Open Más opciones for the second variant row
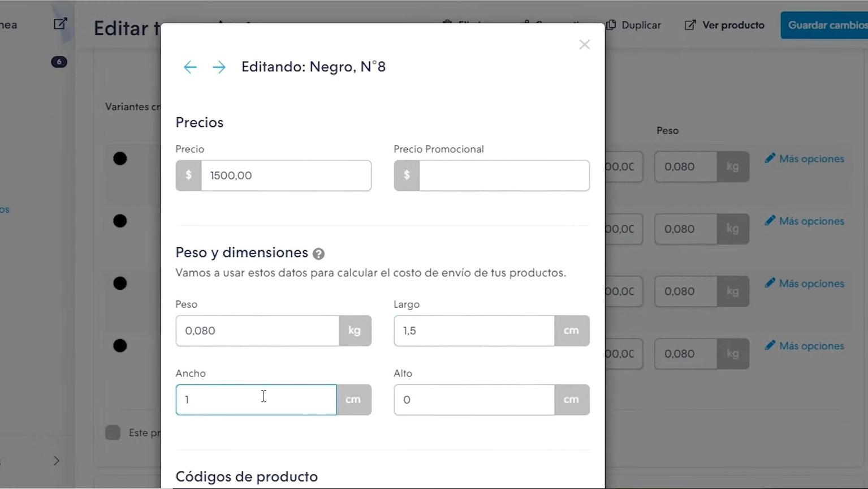Screen dimensions: 868x489 pos(805,221)
